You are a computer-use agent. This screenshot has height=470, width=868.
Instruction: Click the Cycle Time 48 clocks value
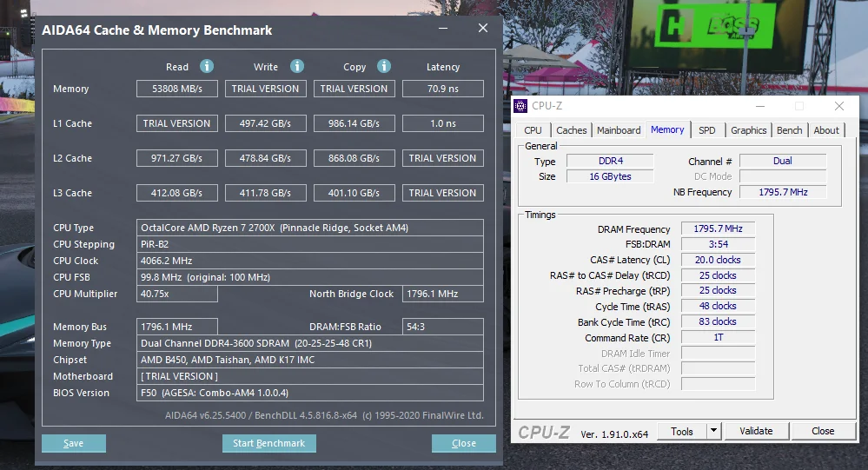[x=718, y=306]
